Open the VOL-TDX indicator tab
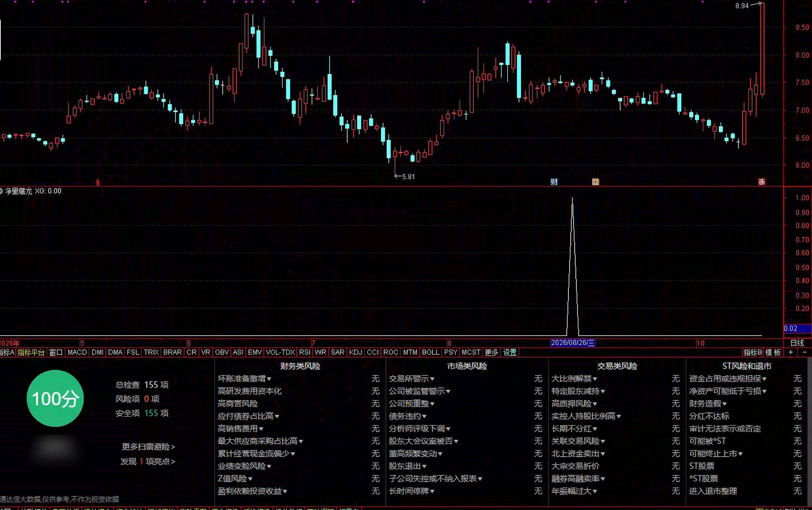Viewport: 812px width, 510px height. (x=280, y=352)
